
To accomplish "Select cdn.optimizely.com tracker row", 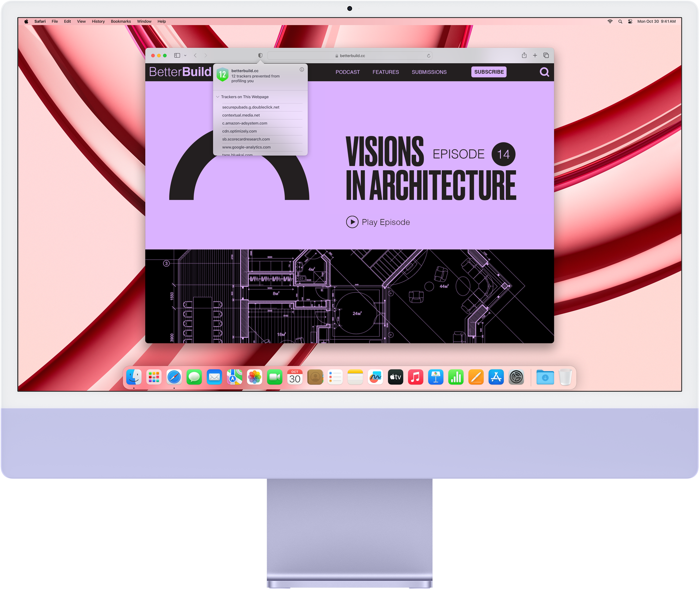I will 262,131.
